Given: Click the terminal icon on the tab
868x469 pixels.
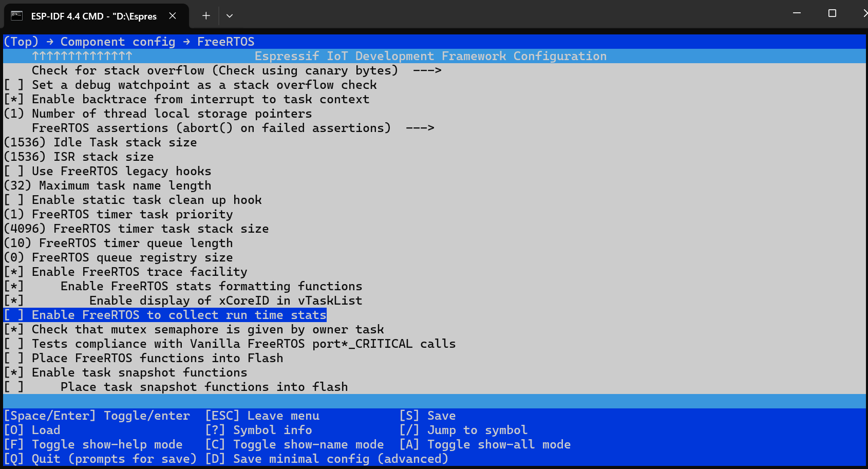Looking at the screenshot, I should click(17, 15).
